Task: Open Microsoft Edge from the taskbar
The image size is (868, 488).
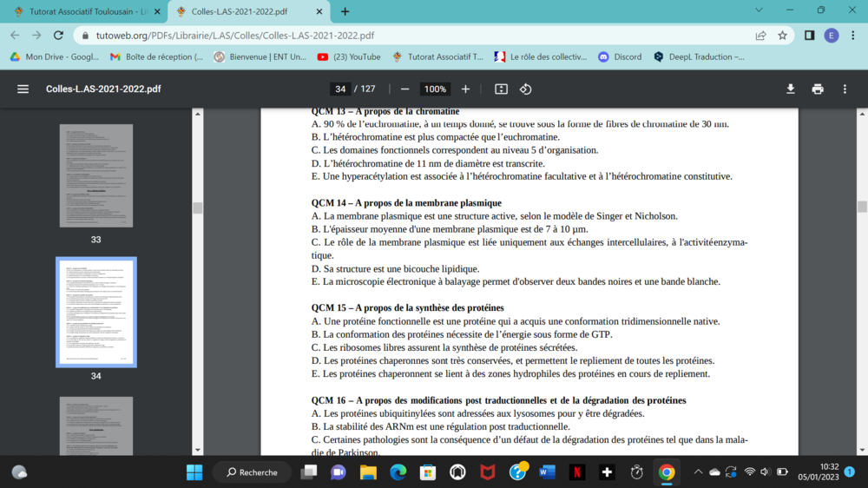Action: tap(398, 472)
